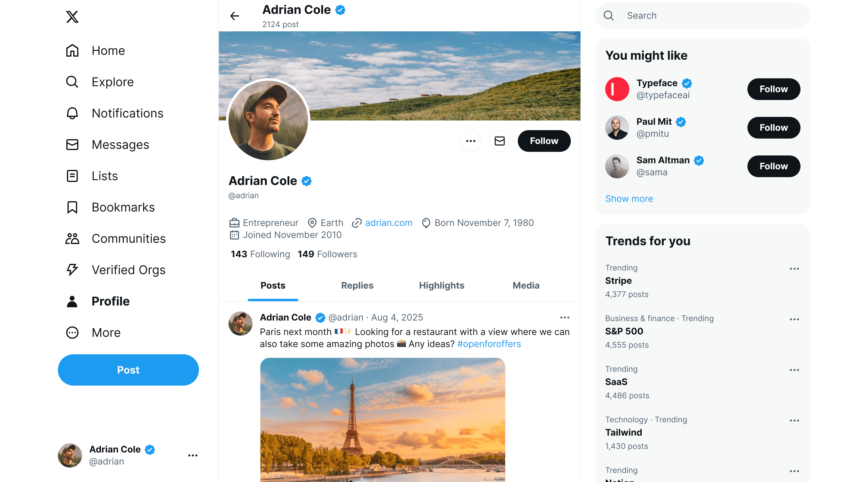Switch to the Media tab
Viewport: 868px width, 482px height.
(x=526, y=286)
